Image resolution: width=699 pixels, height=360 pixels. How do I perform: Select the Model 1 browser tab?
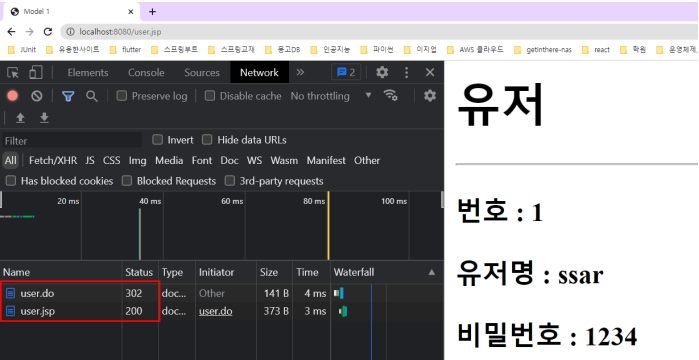pos(71,12)
